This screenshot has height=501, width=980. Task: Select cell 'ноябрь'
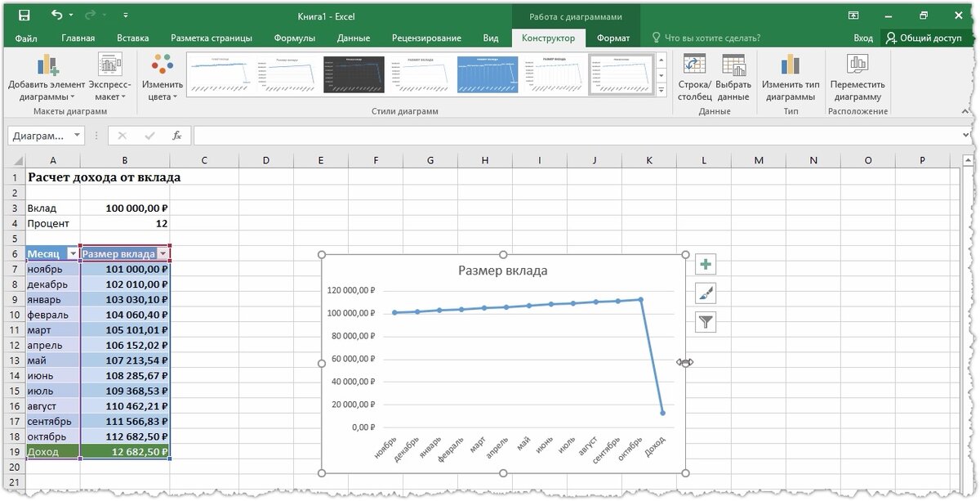[52, 269]
